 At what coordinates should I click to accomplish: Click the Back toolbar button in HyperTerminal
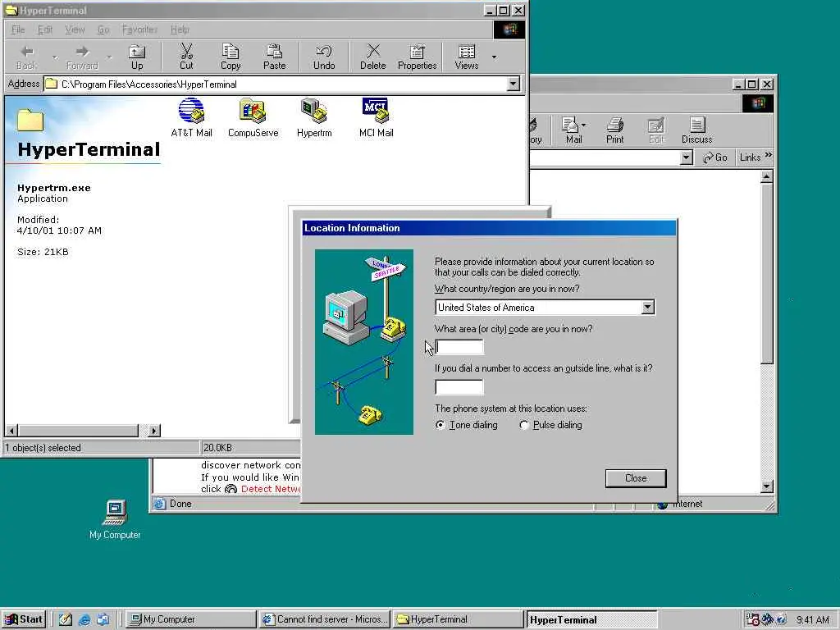pyautogui.click(x=26, y=57)
